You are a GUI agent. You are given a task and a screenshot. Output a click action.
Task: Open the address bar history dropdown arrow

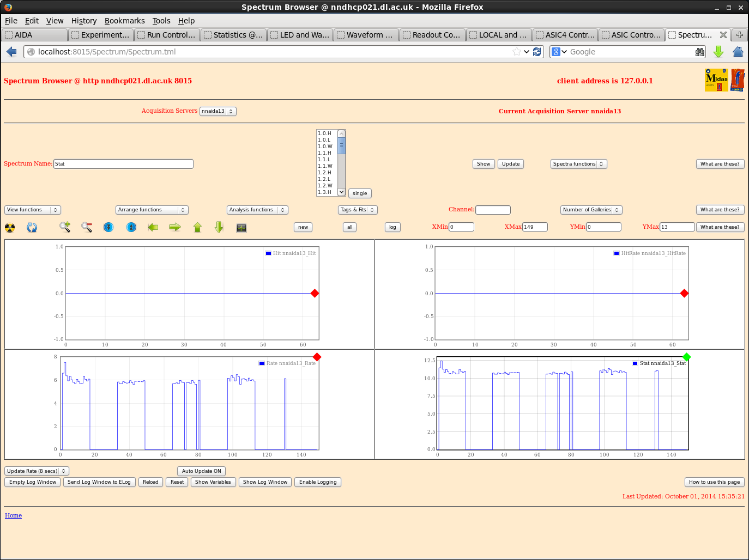pyautogui.click(x=527, y=52)
